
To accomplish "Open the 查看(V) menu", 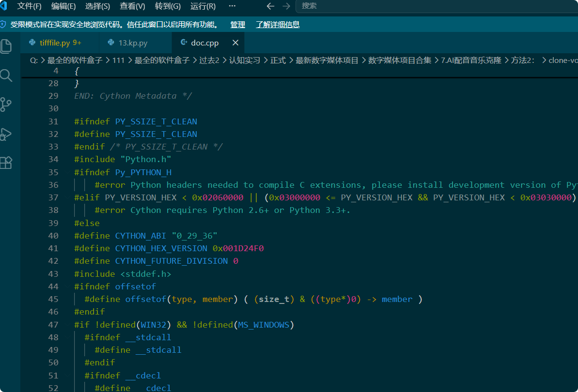I will click(x=132, y=6).
